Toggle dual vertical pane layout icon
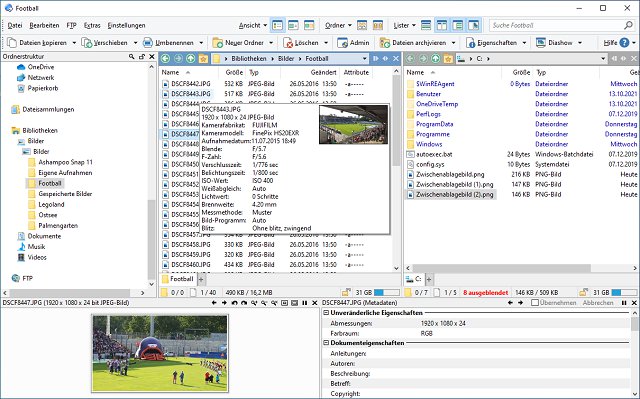This screenshot has width=640, height=399. point(442,25)
